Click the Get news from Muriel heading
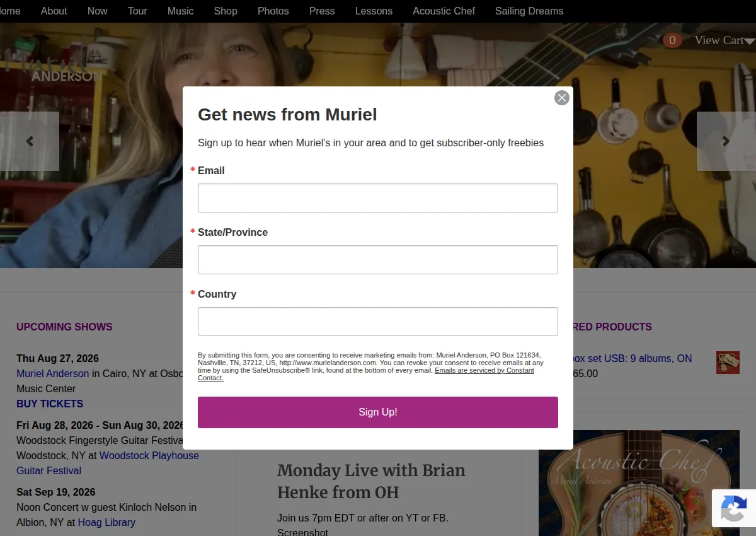Viewport: 756px width, 536px height. click(x=287, y=114)
